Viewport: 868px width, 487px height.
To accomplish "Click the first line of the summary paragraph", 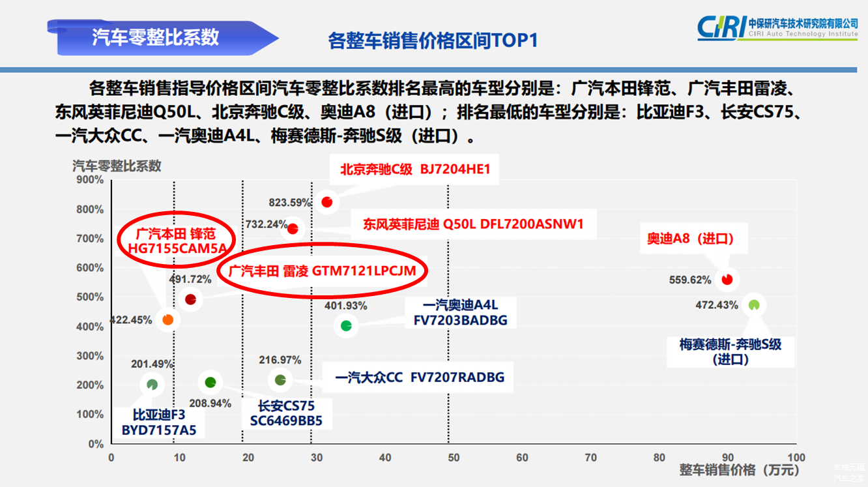I will [x=443, y=87].
